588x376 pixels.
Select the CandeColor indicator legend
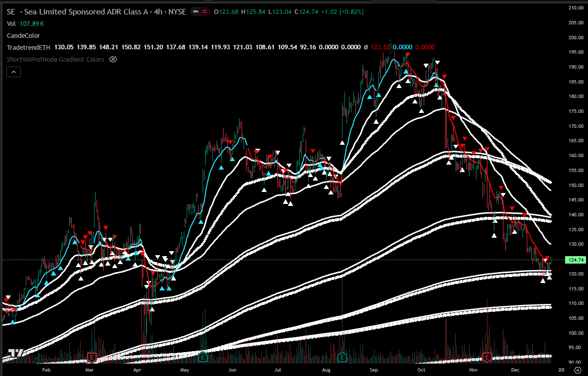click(23, 36)
